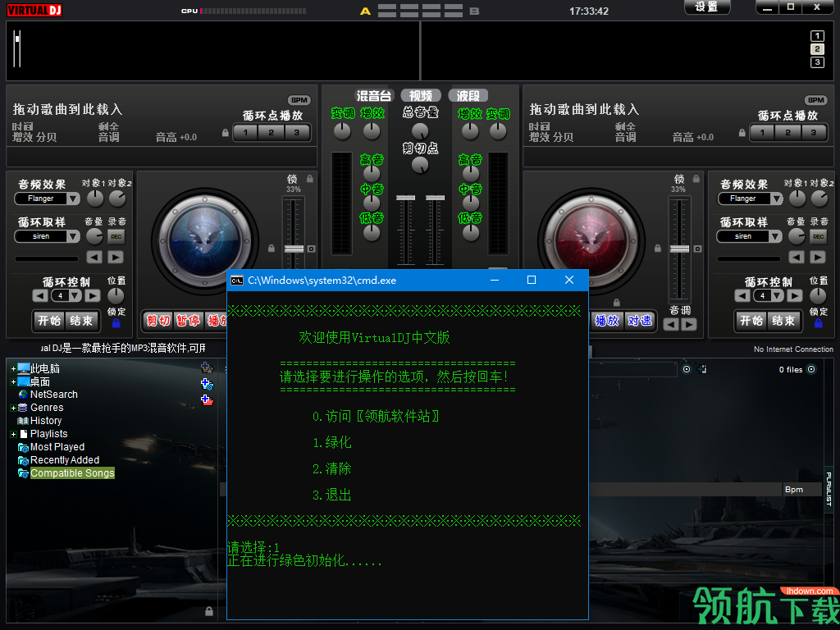The width and height of the screenshot is (840, 630).
Task: Switch to the 波段 tab
Action: click(468, 96)
